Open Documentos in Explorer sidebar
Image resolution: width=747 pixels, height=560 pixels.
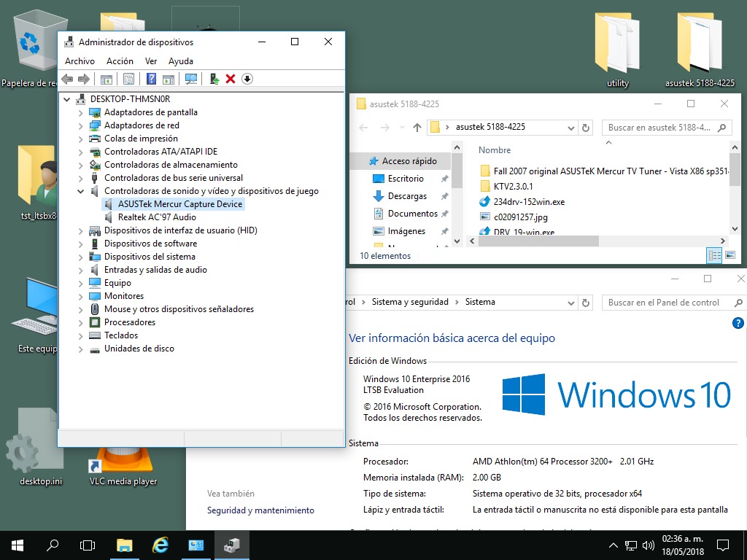(413, 214)
